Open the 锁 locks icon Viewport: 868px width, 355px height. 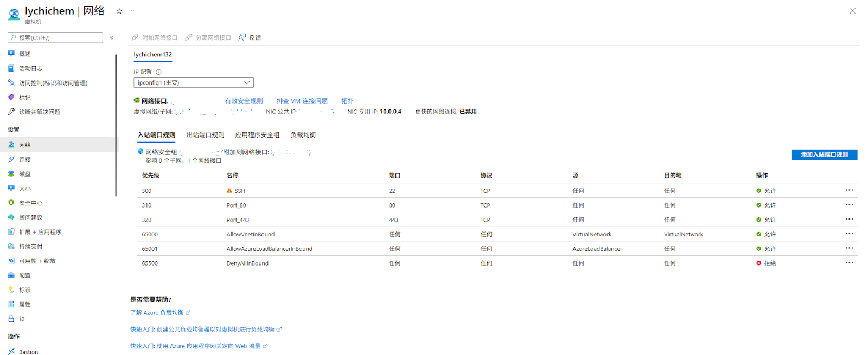11,319
